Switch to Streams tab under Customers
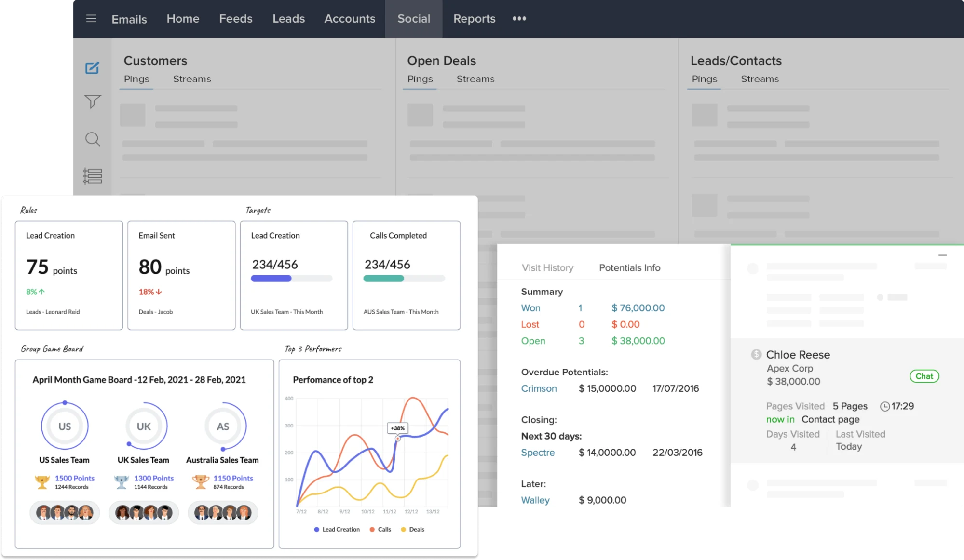 pyautogui.click(x=192, y=79)
